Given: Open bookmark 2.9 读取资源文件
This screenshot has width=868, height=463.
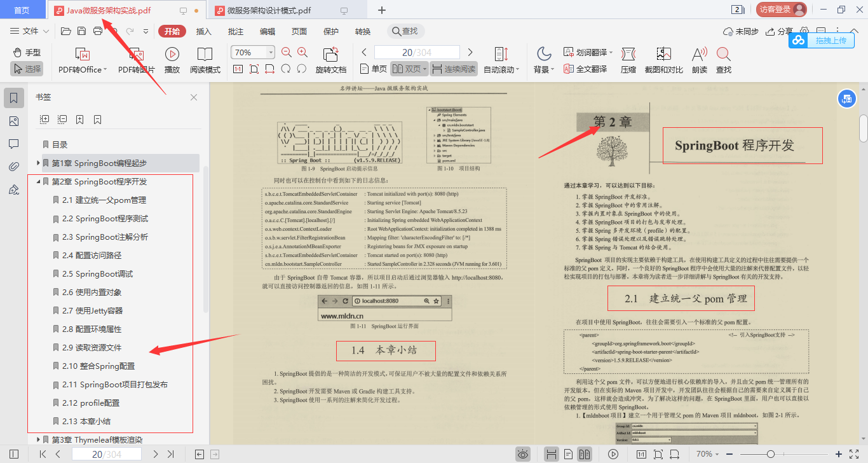Looking at the screenshot, I should click(92, 348).
